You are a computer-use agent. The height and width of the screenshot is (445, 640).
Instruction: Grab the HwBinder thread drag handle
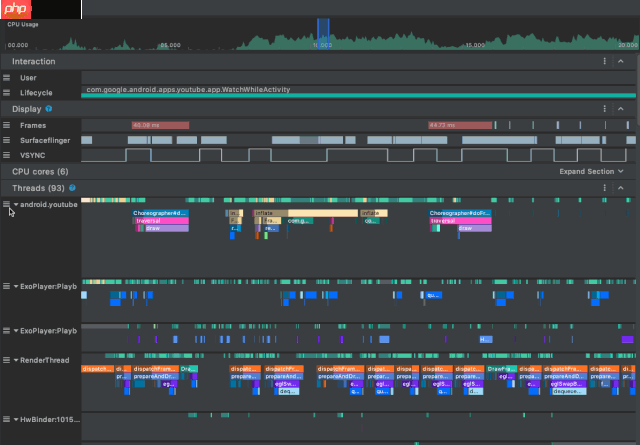(7, 419)
